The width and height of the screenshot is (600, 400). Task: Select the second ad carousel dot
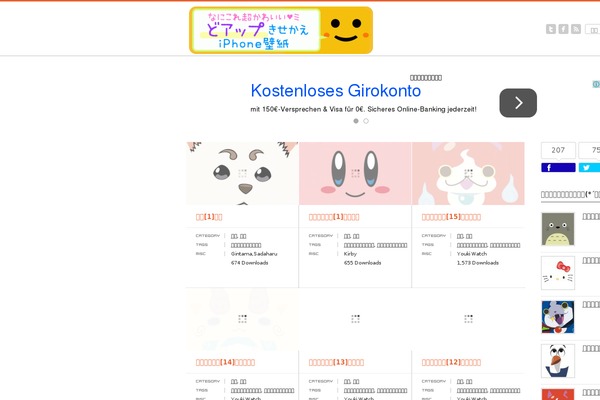366,121
